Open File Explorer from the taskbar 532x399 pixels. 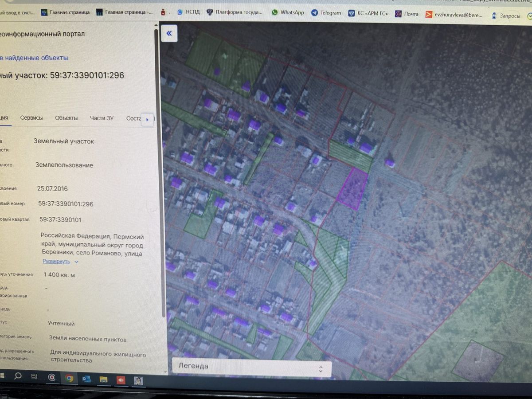point(103,379)
